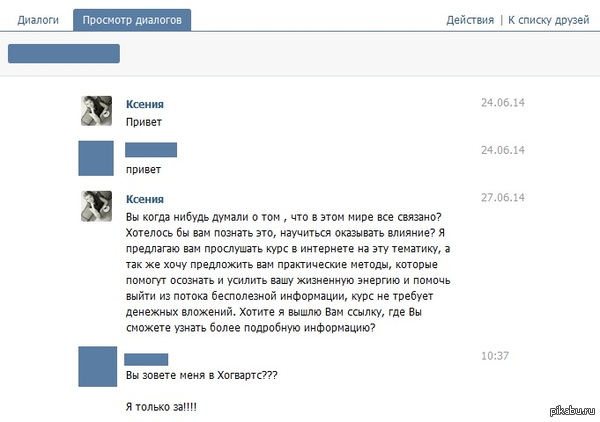Select the Вы зовете меня в Хогвартс message

coord(202,375)
